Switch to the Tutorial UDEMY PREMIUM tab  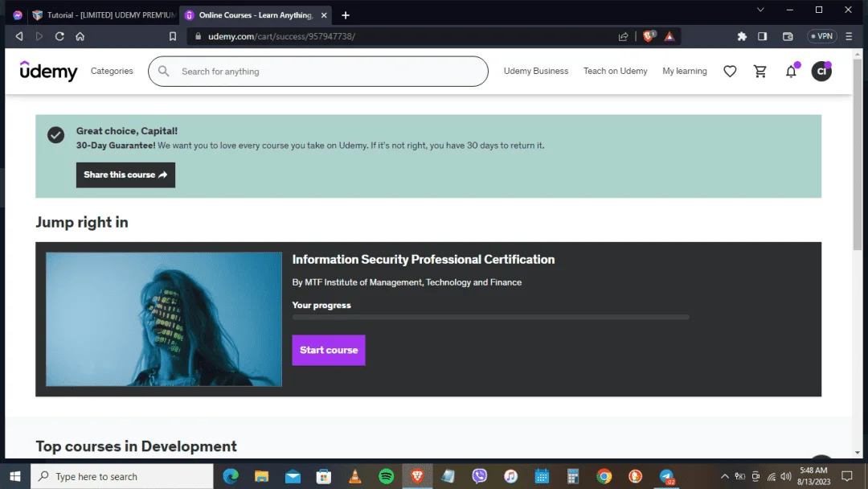coord(105,15)
